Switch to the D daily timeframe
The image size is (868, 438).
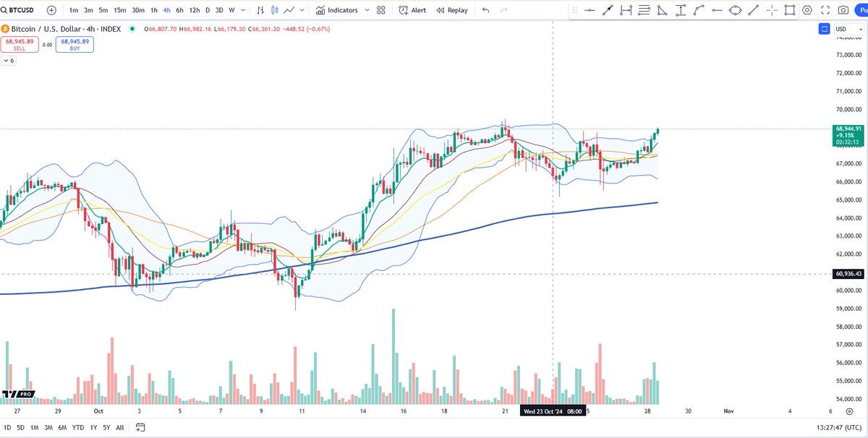(x=208, y=11)
